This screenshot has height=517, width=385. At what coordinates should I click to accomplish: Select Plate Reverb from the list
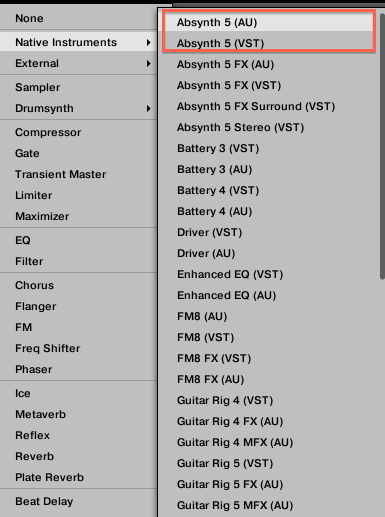pos(78,477)
